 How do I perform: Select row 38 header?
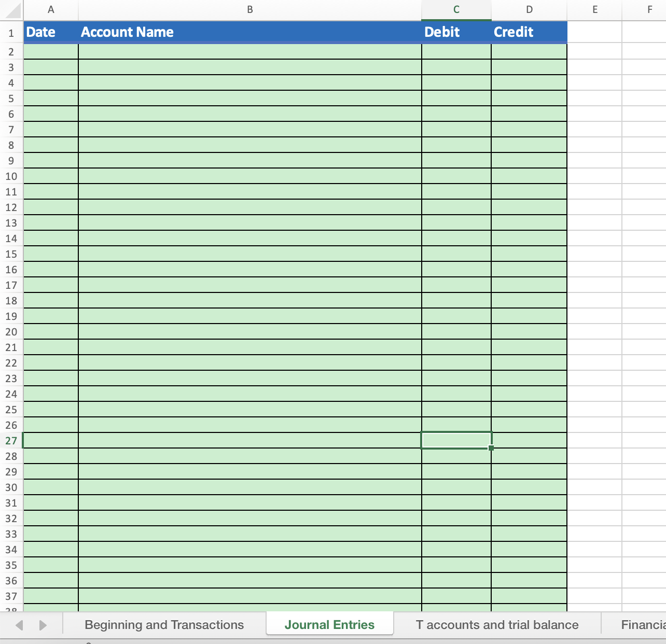click(11, 611)
